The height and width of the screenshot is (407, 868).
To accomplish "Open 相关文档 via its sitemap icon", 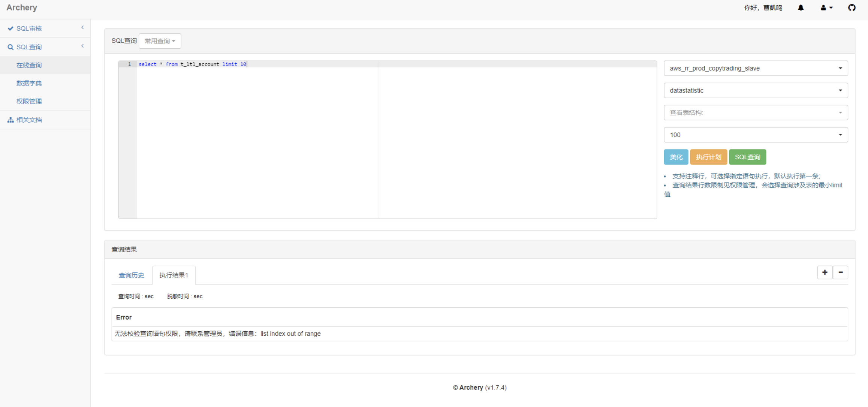I will pos(10,120).
